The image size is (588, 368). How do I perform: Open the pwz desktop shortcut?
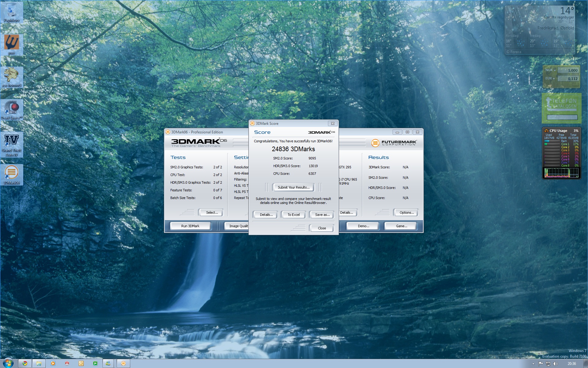pyautogui.click(x=12, y=44)
